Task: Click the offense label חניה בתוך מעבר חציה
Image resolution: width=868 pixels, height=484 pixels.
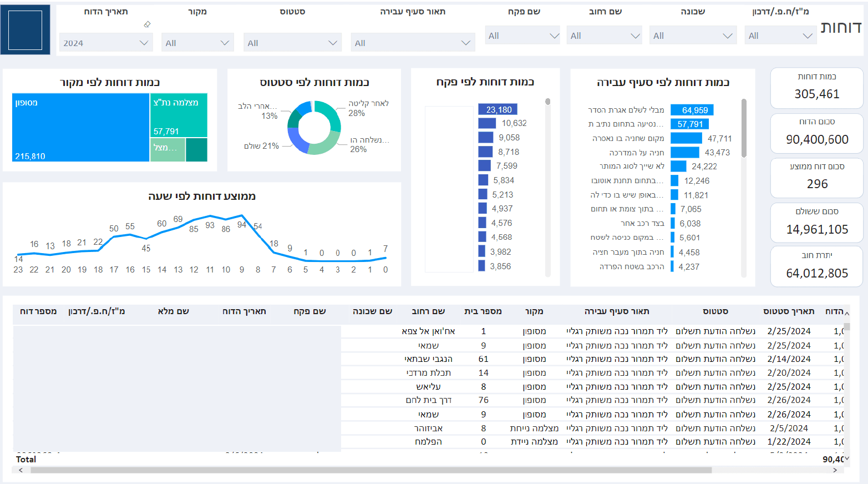Action: click(628, 252)
